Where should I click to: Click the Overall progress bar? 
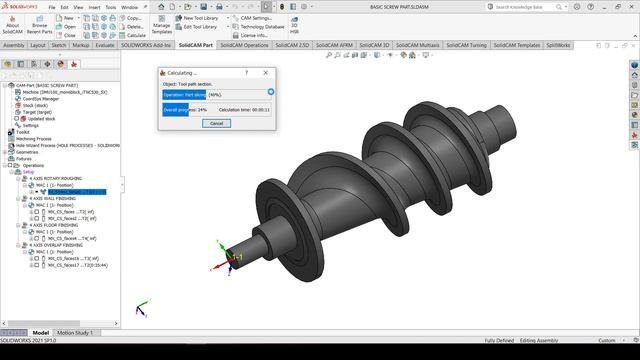[x=216, y=110]
